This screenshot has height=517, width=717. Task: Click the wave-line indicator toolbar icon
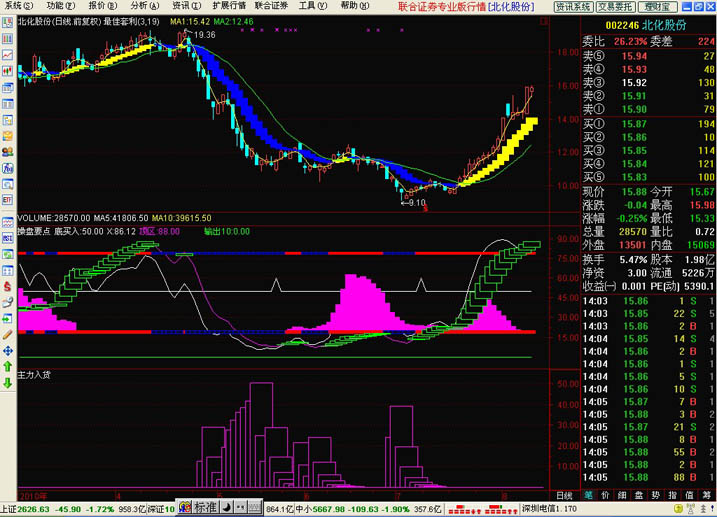coord(8,223)
